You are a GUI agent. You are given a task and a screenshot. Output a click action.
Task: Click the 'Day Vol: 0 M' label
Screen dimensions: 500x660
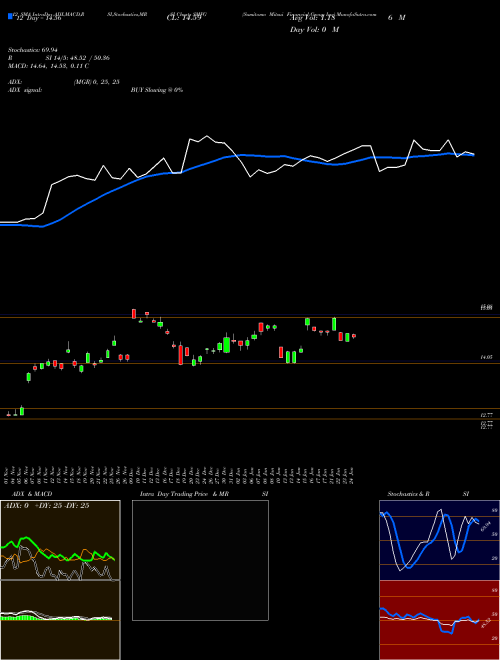tap(315, 29)
